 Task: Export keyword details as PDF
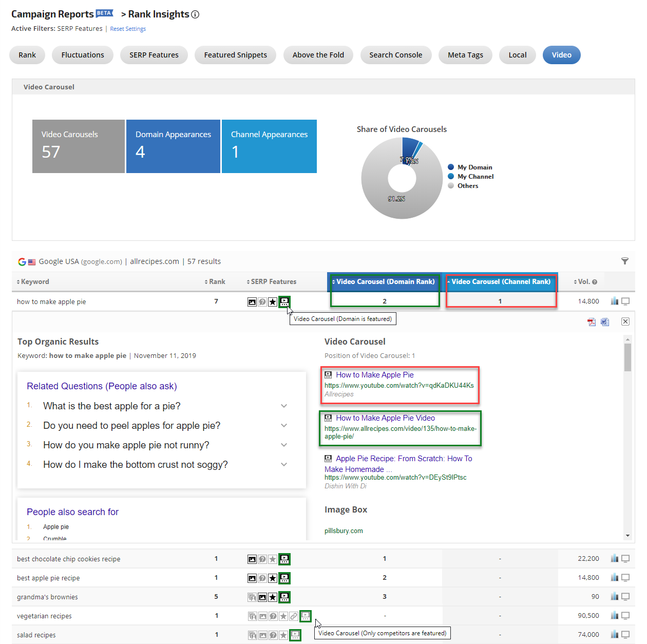coord(592,321)
